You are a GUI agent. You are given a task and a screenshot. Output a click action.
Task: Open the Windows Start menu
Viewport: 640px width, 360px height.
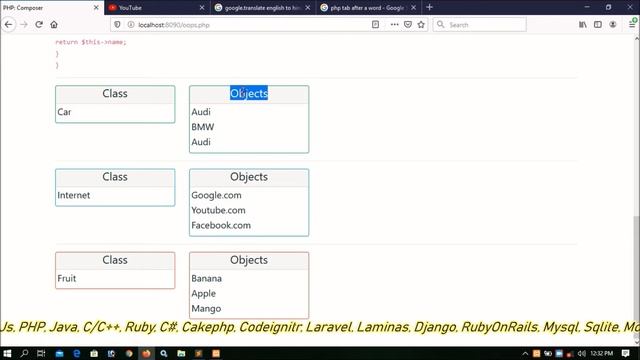pos(7,353)
